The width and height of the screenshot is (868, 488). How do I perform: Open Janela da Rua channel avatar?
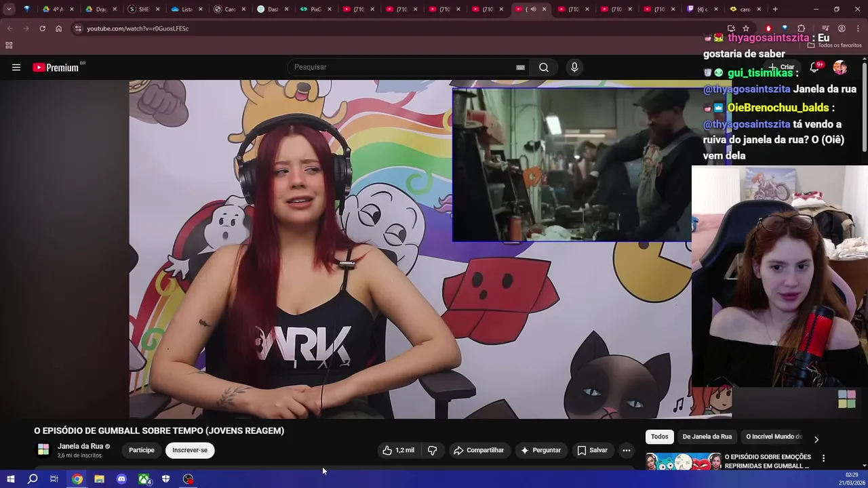pos(43,450)
